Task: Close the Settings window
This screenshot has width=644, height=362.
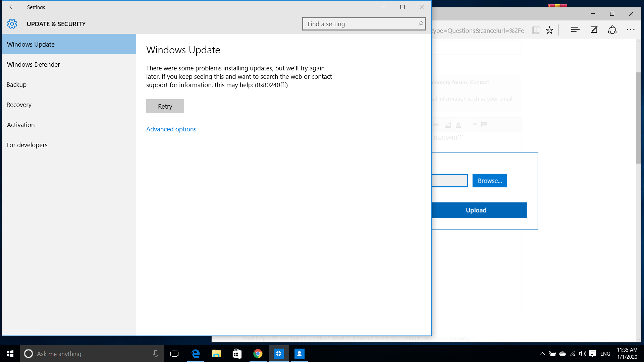Action: [x=422, y=7]
